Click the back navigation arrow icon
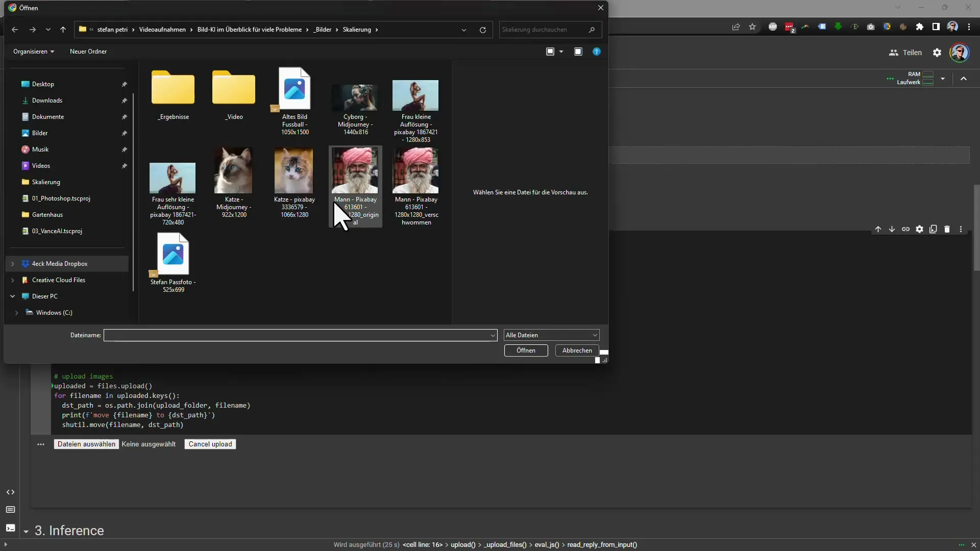 point(14,30)
